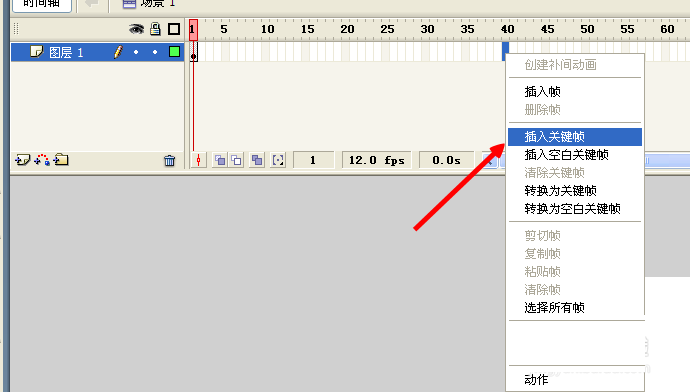The width and height of the screenshot is (690, 392).
Task: Click frame 1 keyframe in 图层 1
Action: 194,52
